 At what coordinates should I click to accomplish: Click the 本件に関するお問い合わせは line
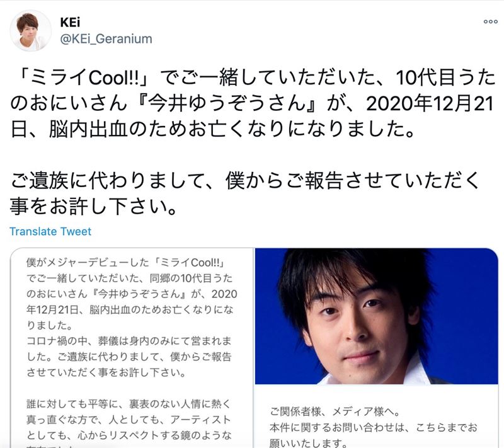[x=373, y=428]
